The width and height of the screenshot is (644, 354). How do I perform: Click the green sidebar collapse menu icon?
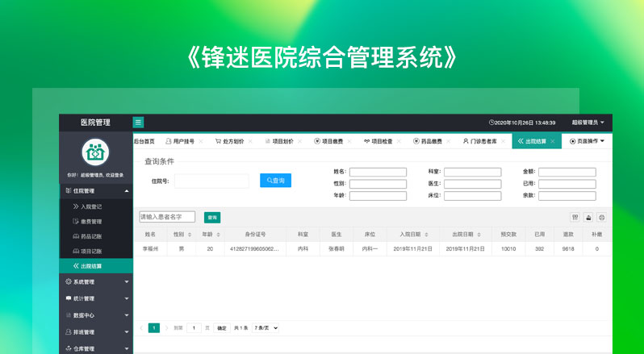139,123
